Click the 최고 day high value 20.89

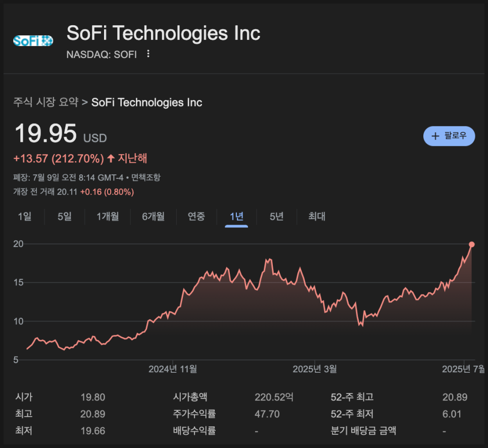(x=93, y=414)
